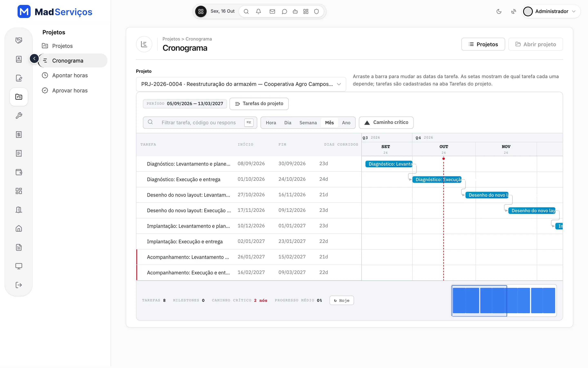Open the chat bubble icon in top bar
Image resolution: width=588 pixels, height=368 pixels.
[x=284, y=11]
